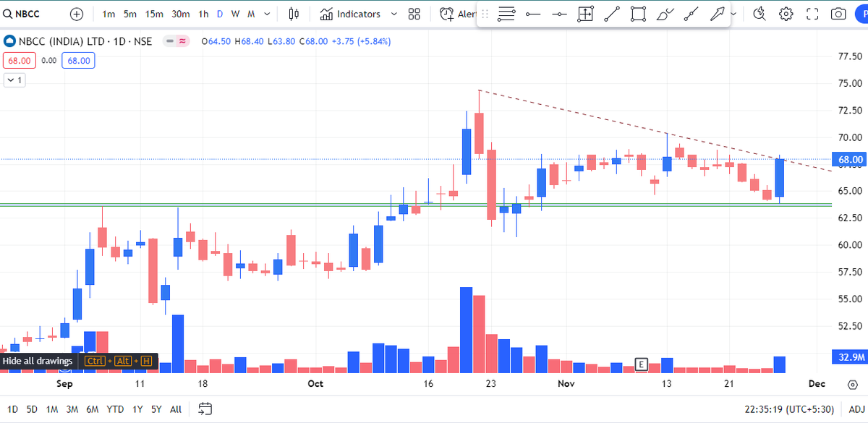868x423 pixels.
Task: Select the monthly M timeframe
Action: tap(251, 14)
